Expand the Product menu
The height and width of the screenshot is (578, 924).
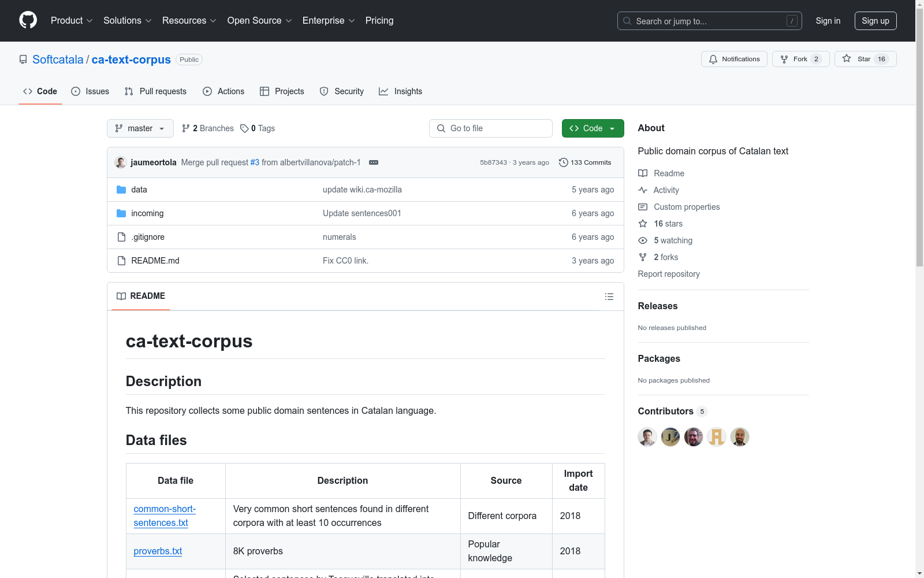click(72, 21)
